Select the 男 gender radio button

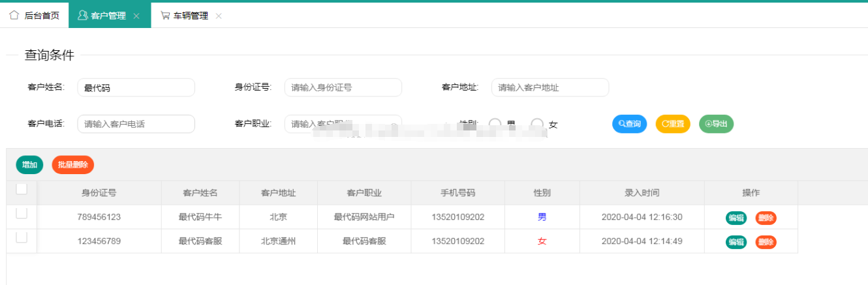click(x=495, y=124)
